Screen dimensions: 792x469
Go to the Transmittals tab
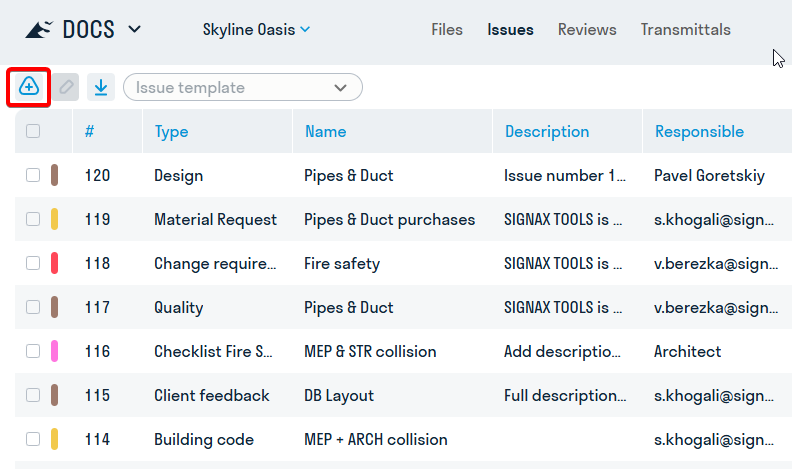coord(685,30)
